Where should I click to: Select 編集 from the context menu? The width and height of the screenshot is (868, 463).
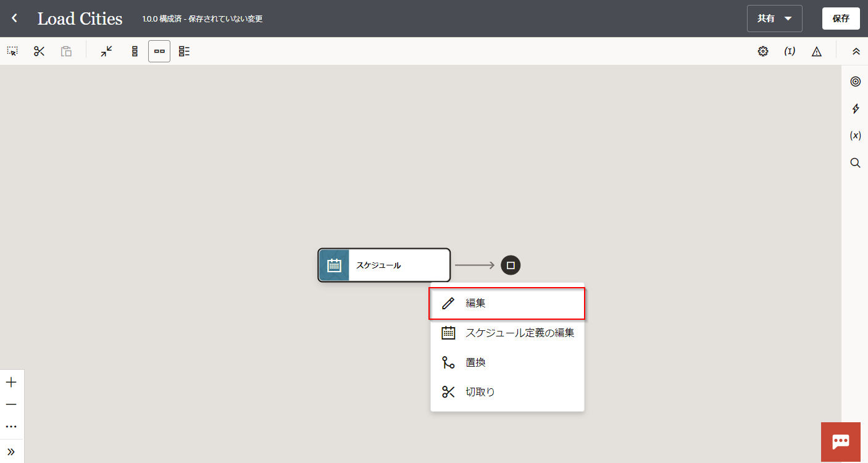(x=507, y=304)
